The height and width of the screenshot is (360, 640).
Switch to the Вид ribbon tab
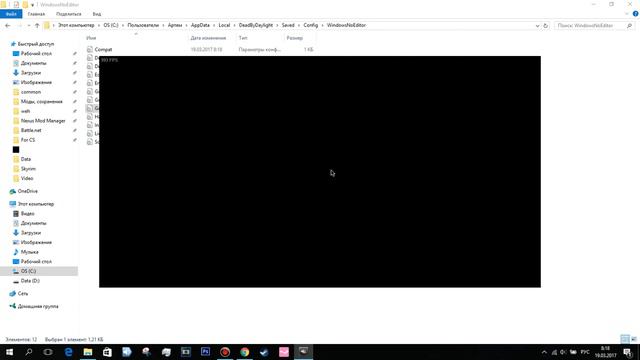[x=97, y=14]
